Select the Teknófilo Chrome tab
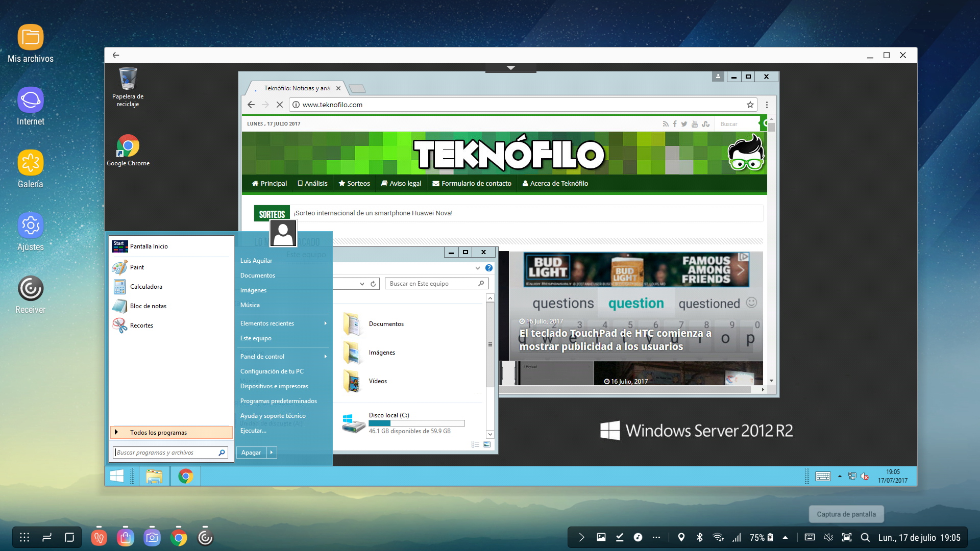 pos(298,88)
